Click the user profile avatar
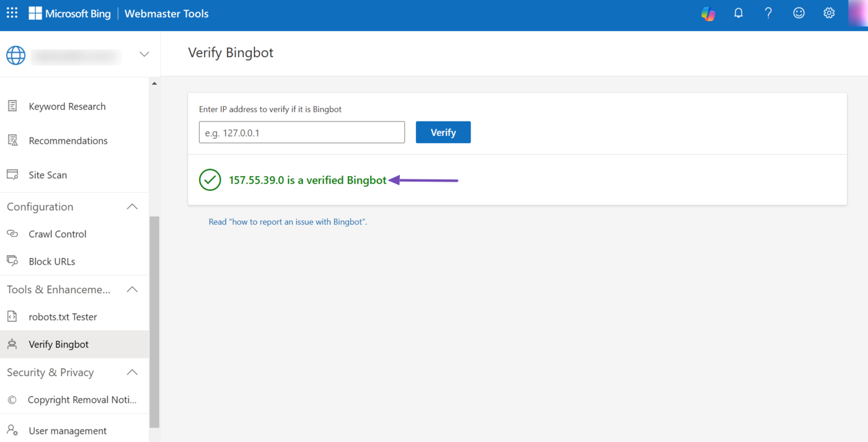This screenshot has height=442, width=868. tap(859, 13)
